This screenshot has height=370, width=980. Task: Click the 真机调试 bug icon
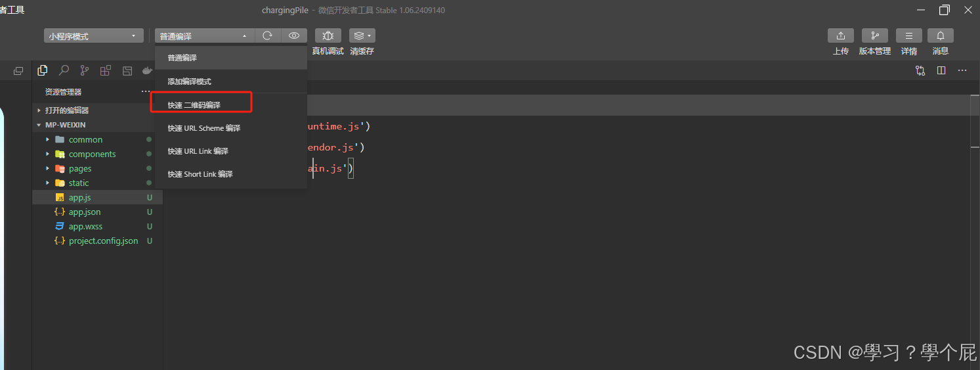(328, 36)
